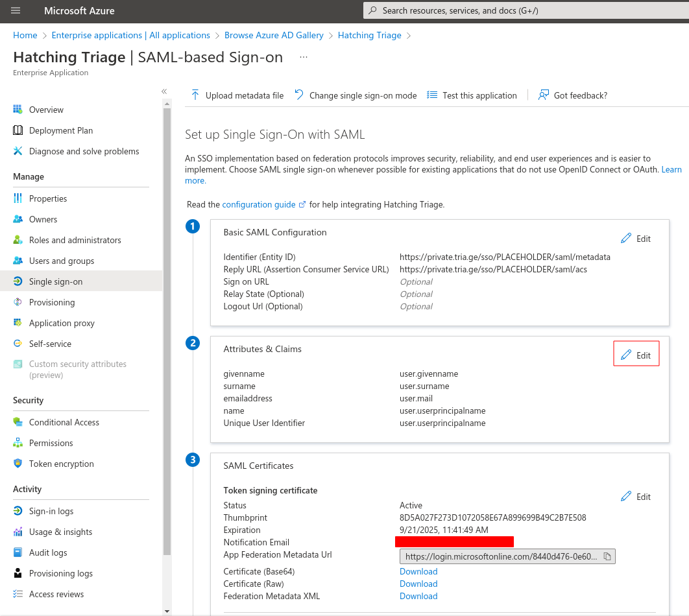Viewport: 689px width, 616px height.
Task: Copy the App Federation Metadata Url
Action: 607,556
